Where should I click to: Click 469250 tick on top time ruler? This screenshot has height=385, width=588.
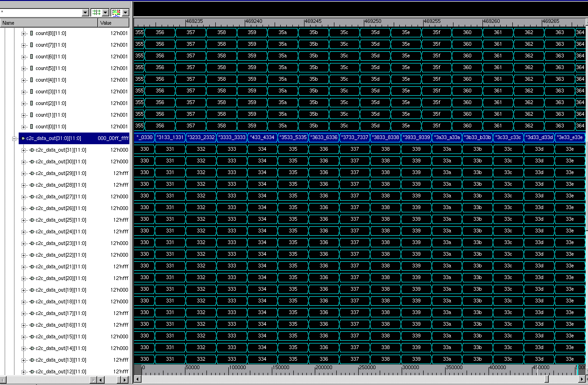(x=373, y=21)
